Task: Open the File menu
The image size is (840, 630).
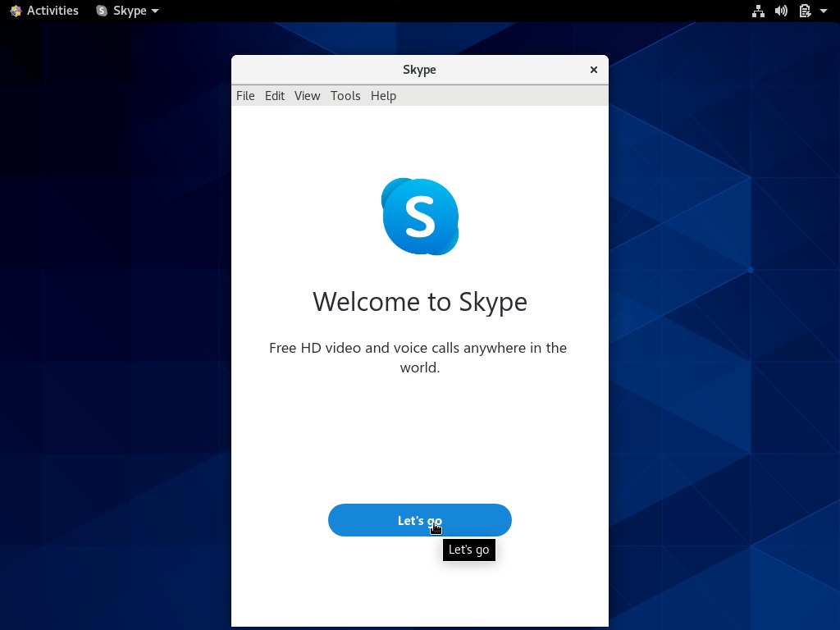Action: click(245, 96)
